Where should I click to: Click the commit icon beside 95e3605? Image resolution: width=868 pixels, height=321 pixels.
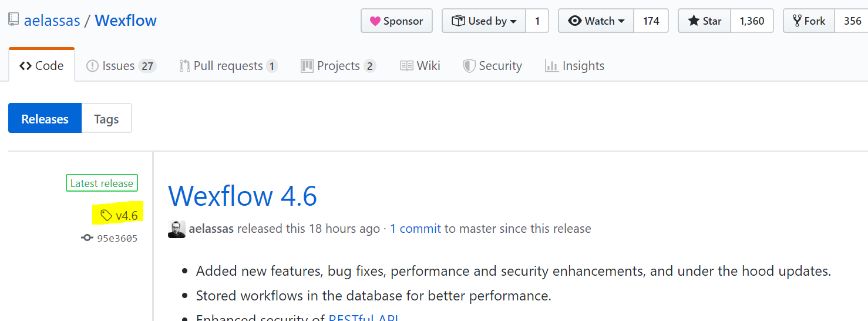87,238
